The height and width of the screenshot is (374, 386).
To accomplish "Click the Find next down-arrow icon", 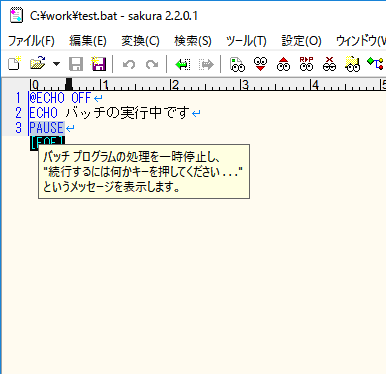I will pyautogui.click(x=260, y=64).
